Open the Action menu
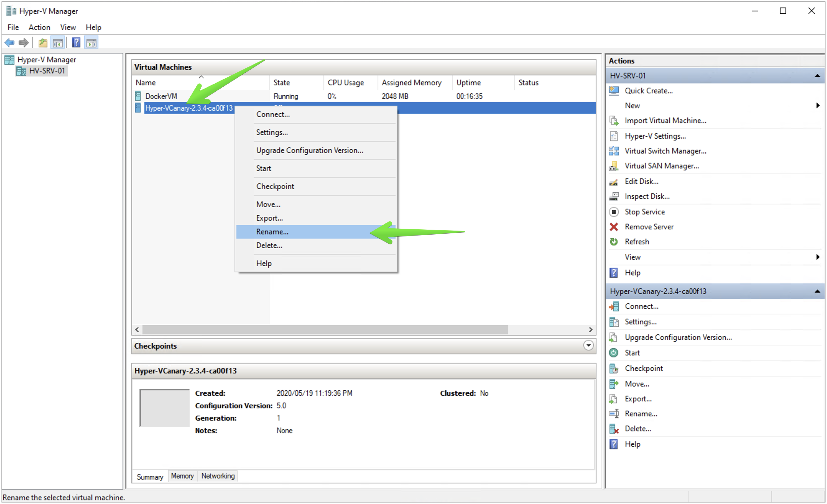Viewport: 827px width, 504px height. [x=39, y=27]
